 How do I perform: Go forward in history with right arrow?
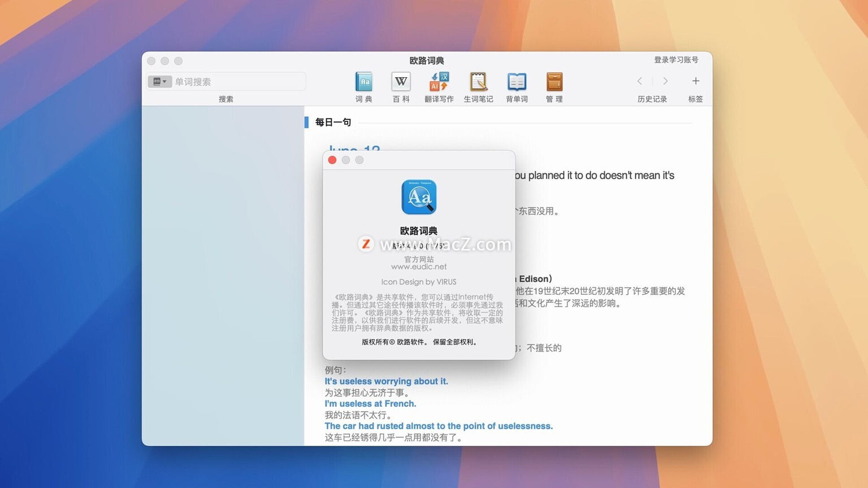pos(665,81)
